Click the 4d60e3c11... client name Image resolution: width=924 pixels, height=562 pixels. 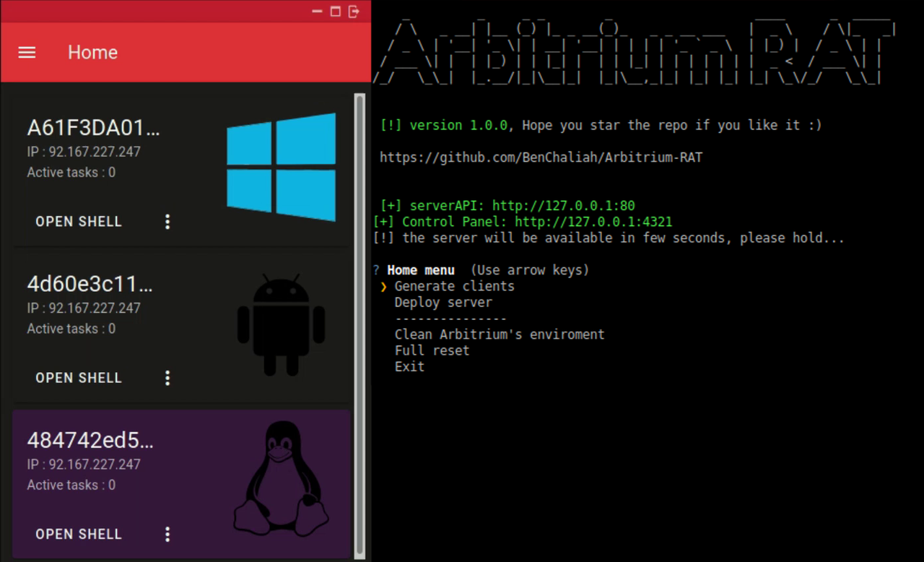[x=90, y=284]
